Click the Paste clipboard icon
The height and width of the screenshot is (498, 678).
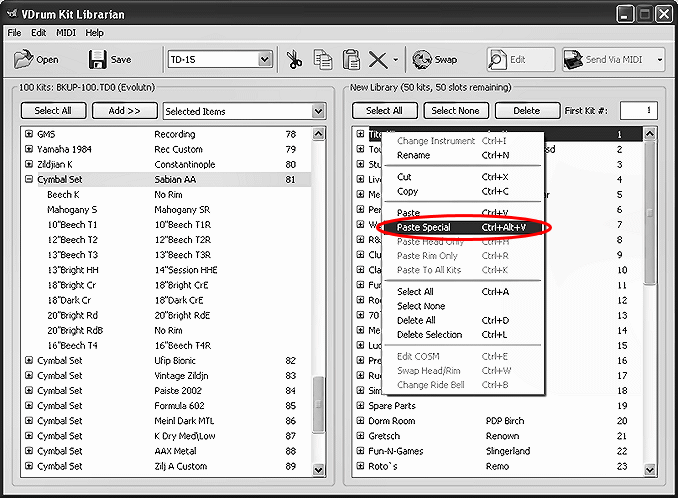pos(351,60)
